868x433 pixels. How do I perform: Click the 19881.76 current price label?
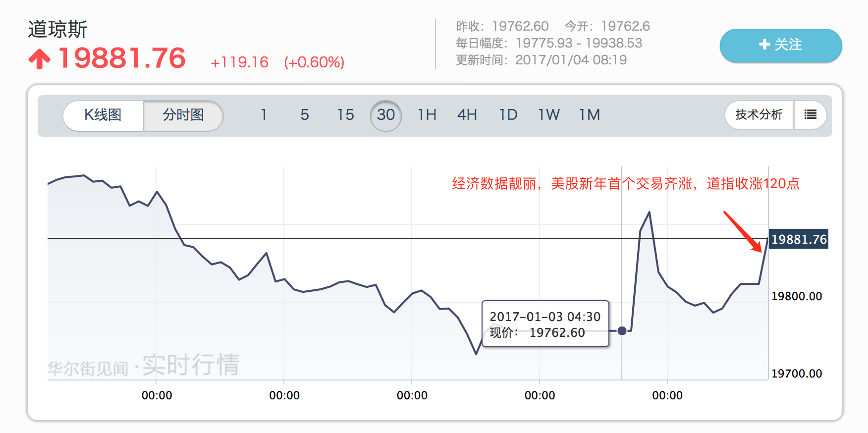799,239
